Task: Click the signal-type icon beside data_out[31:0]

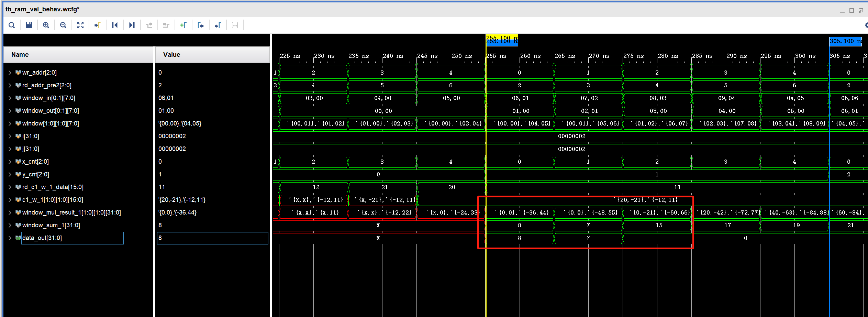Action: pyautogui.click(x=18, y=238)
